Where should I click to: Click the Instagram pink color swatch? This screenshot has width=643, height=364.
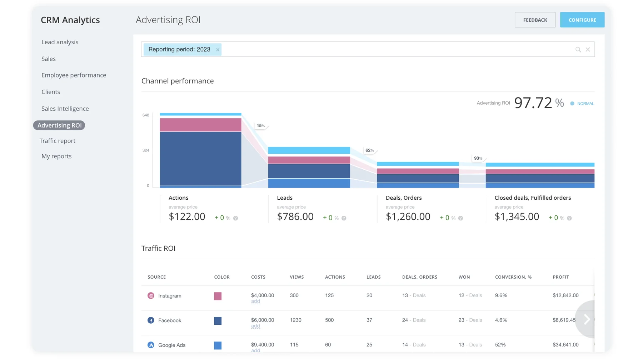pyautogui.click(x=218, y=296)
